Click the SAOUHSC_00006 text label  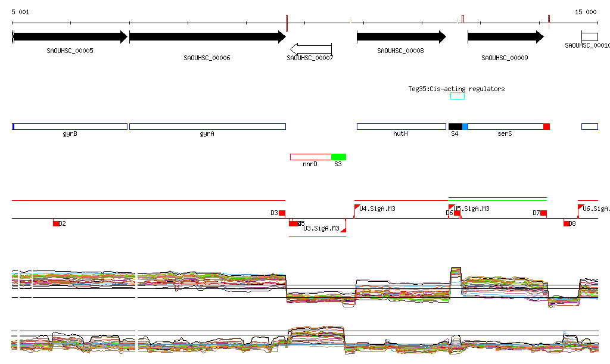point(207,58)
